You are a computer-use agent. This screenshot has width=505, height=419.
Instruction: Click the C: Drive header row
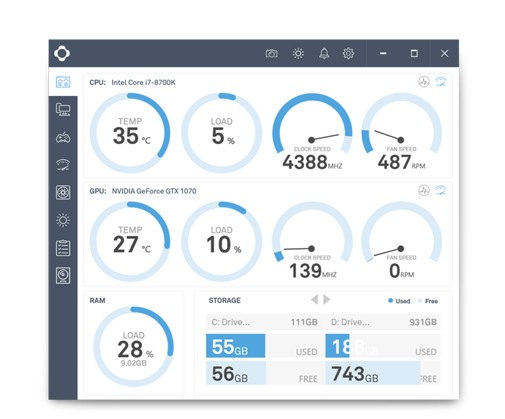(x=265, y=322)
